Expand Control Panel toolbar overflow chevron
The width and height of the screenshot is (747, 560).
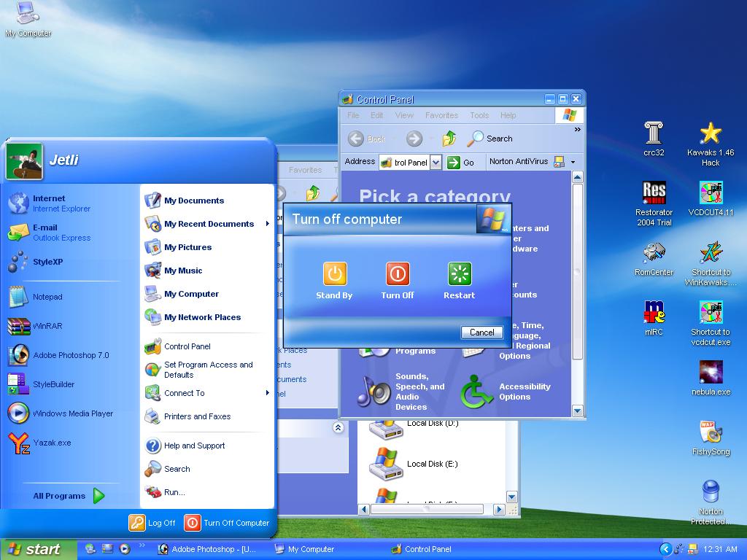(578, 130)
